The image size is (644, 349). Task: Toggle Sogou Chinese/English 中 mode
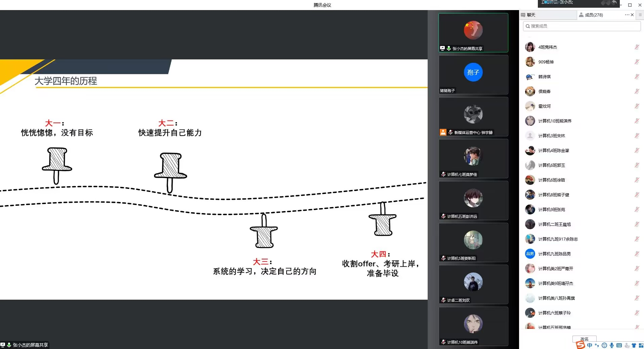coord(590,345)
